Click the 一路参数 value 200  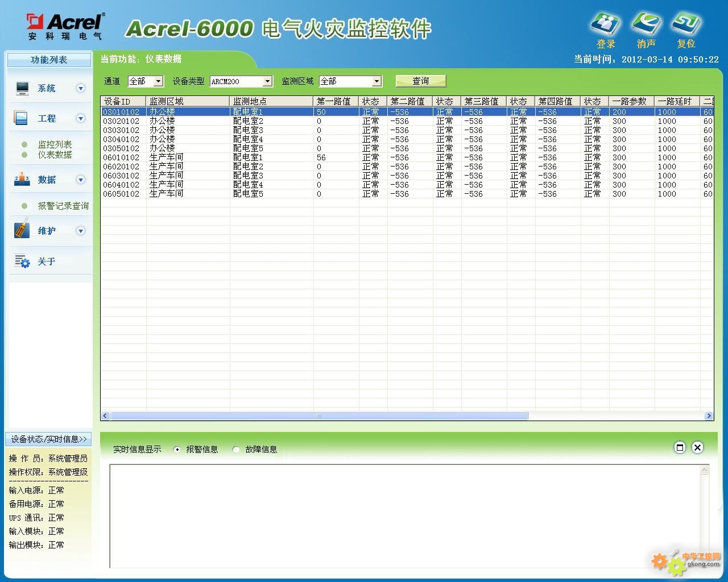pos(619,112)
